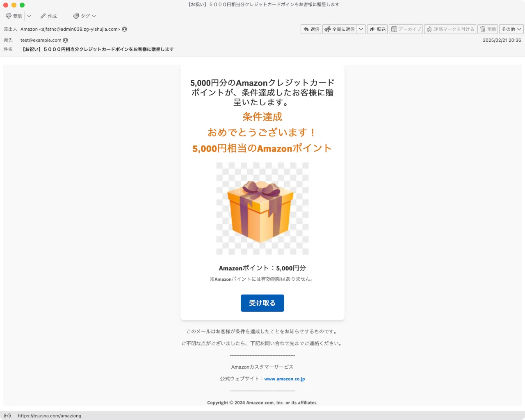Compose new mail with 作成
525x420 pixels.
point(48,16)
